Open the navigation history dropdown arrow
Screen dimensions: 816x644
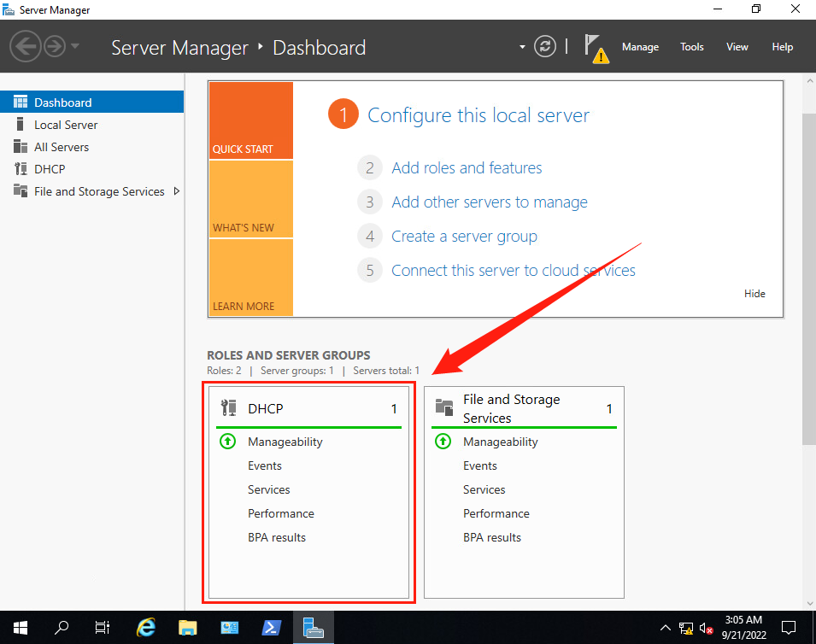coord(75,47)
